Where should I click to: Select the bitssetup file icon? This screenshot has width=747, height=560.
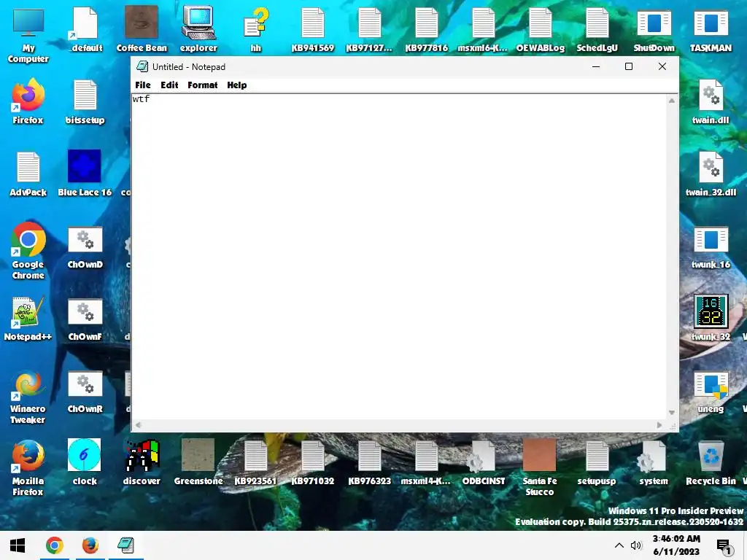[x=85, y=101]
